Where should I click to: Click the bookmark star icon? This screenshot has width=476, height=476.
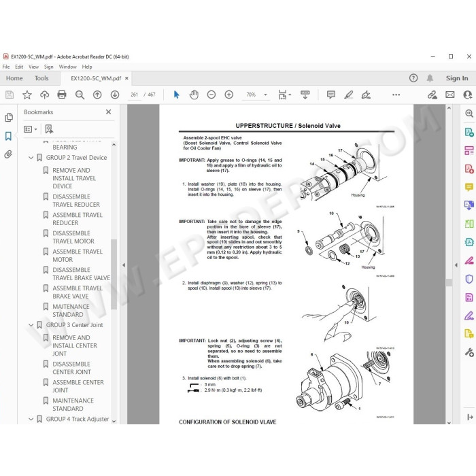click(x=27, y=95)
